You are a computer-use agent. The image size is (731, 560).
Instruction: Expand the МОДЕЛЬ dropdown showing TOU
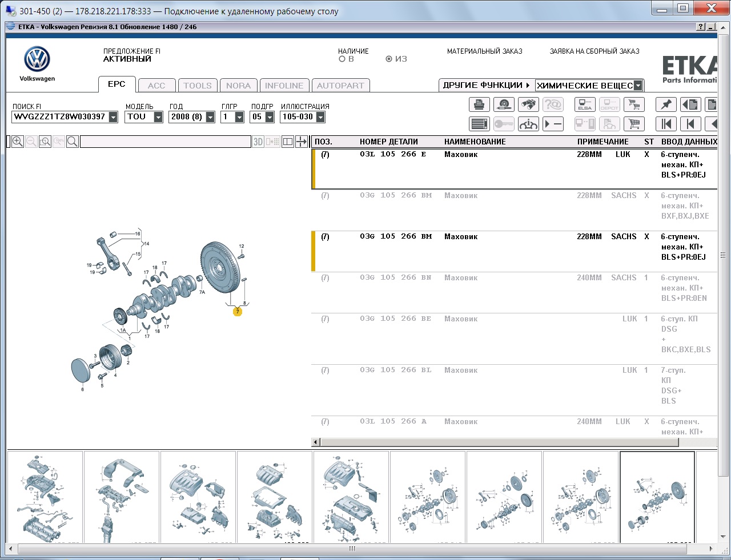point(158,117)
